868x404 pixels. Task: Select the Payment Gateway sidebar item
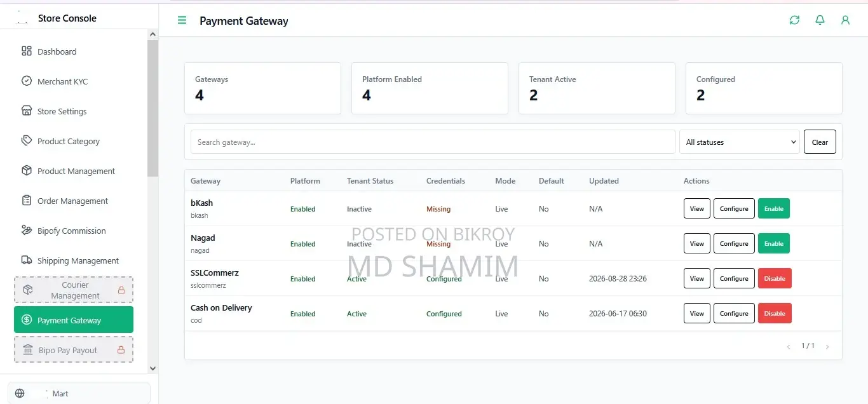(74, 320)
